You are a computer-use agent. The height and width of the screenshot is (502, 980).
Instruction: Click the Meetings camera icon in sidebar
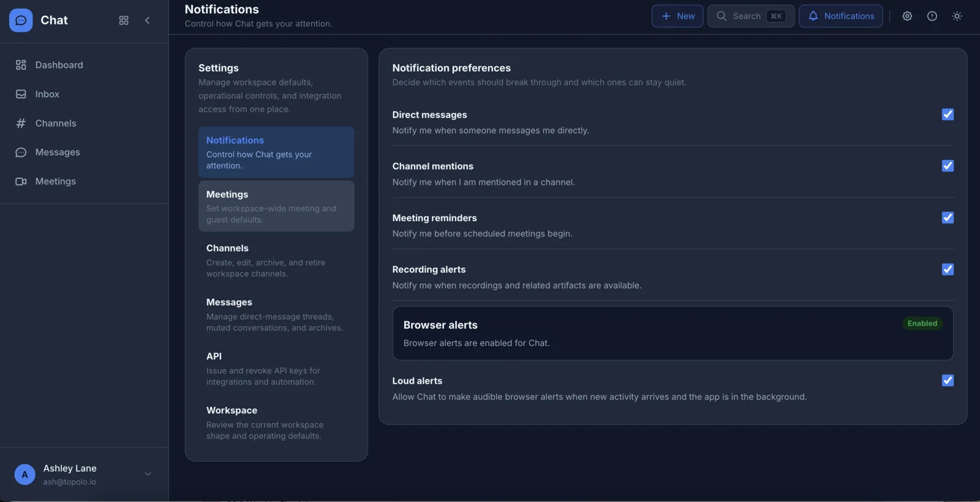[x=21, y=181]
